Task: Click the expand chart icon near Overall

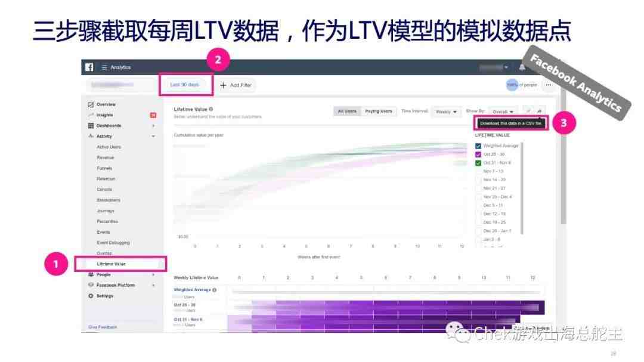Action: [528, 111]
